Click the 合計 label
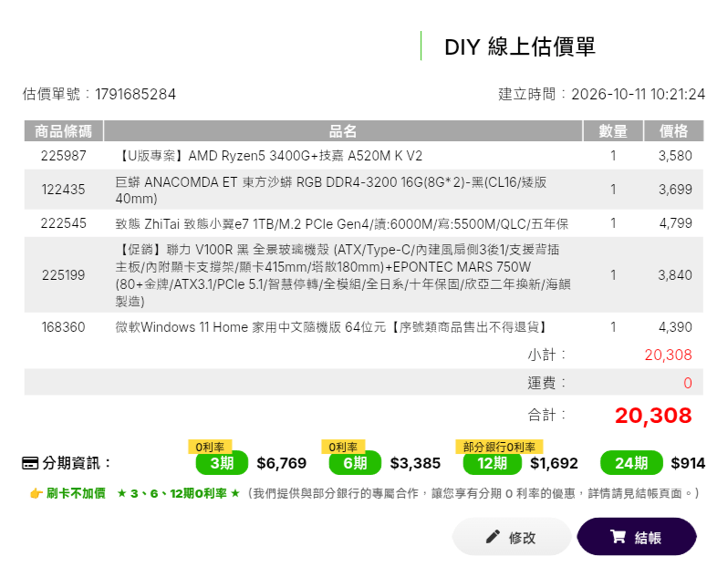 (547, 415)
